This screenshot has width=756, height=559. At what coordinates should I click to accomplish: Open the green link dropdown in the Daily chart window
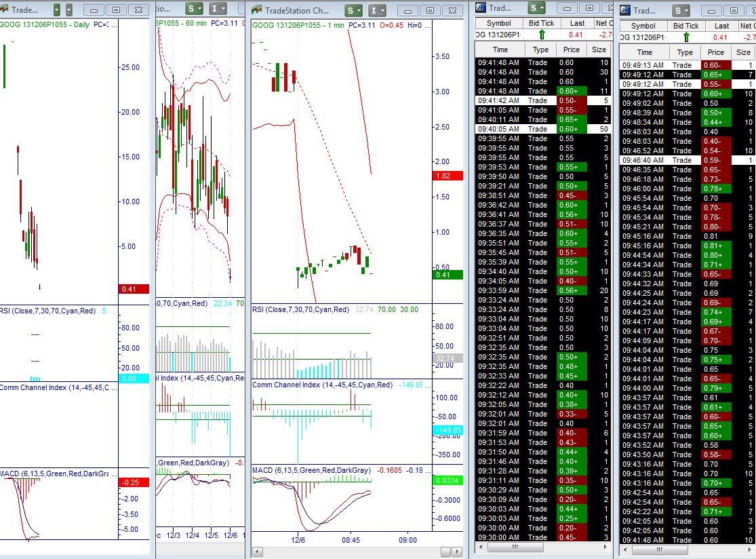click(57, 9)
